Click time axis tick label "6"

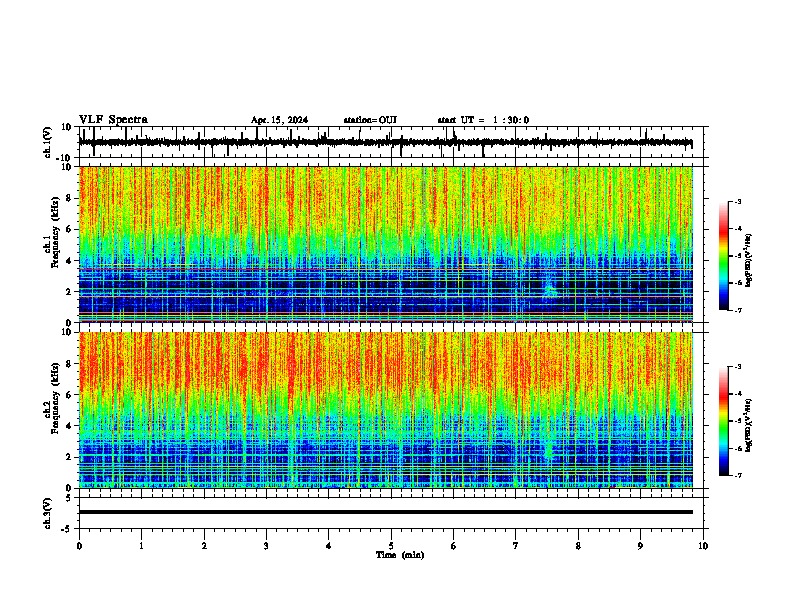pyautogui.click(x=454, y=546)
